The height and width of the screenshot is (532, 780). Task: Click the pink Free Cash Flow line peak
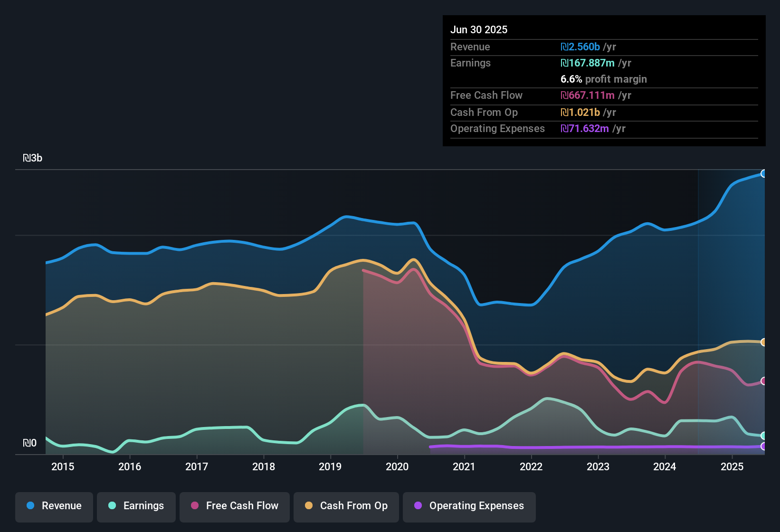pyautogui.click(x=412, y=268)
